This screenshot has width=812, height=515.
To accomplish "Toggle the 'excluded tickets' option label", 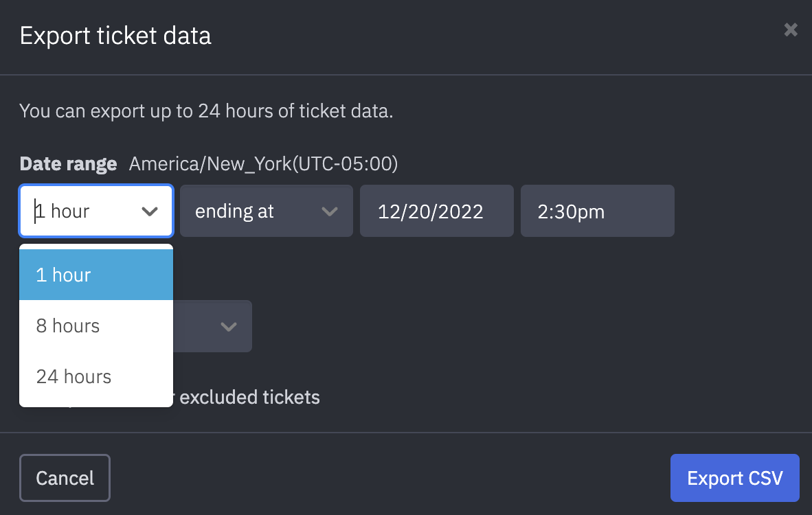I will point(250,397).
